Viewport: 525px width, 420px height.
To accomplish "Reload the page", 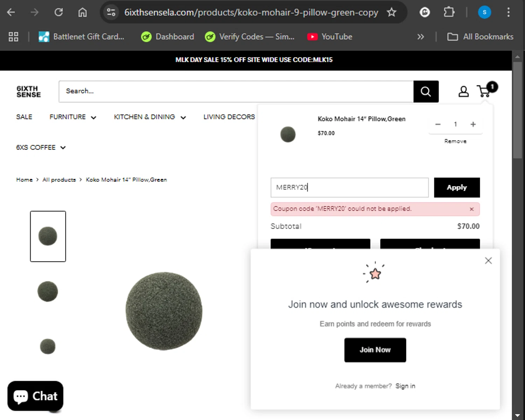I will [x=58, y=13].
